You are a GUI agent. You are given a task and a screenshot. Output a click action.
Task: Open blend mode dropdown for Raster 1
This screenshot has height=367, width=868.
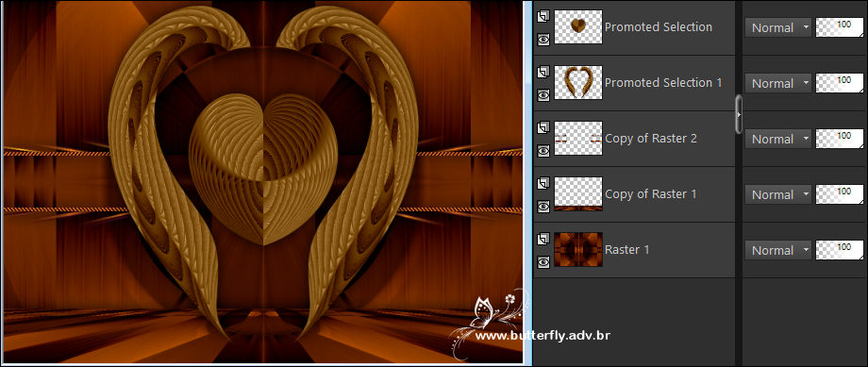pyautogui.click(x=777, y=250)
